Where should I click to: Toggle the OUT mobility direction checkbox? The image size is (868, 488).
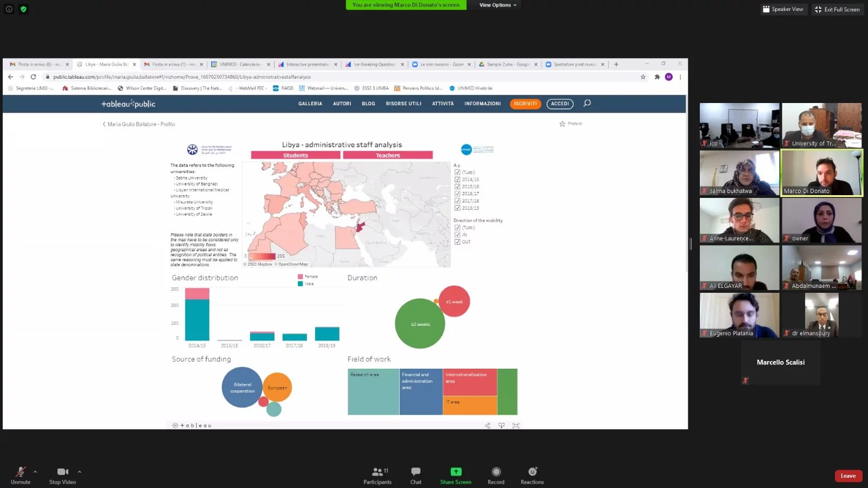coord(457,242)
